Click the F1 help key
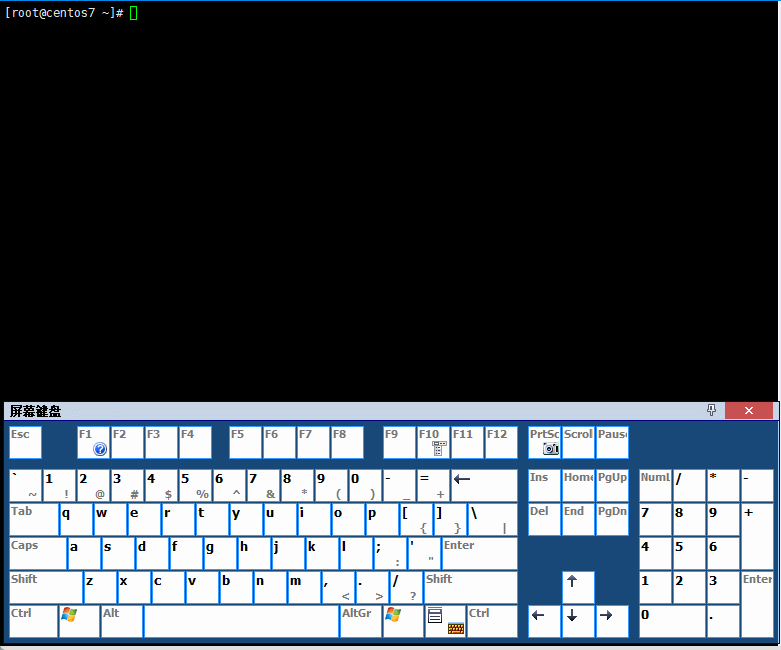Screen dimensions: 781x650 point(93,442)
